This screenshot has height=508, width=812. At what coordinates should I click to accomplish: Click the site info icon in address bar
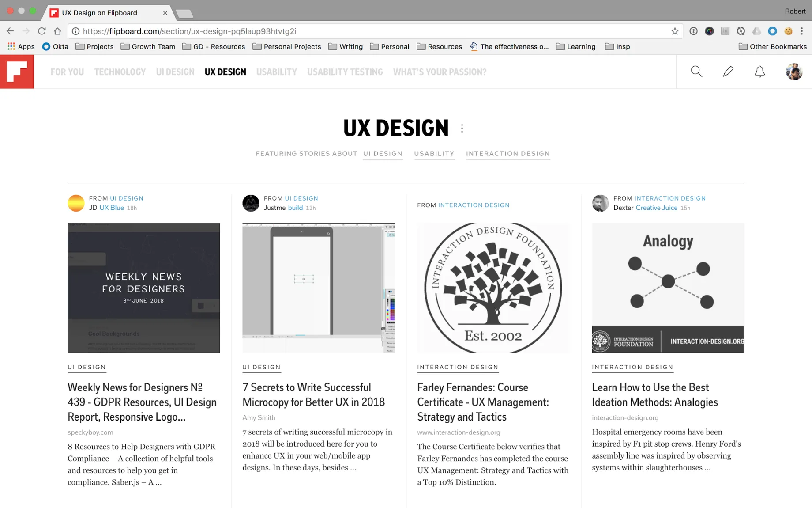(75, 31)
